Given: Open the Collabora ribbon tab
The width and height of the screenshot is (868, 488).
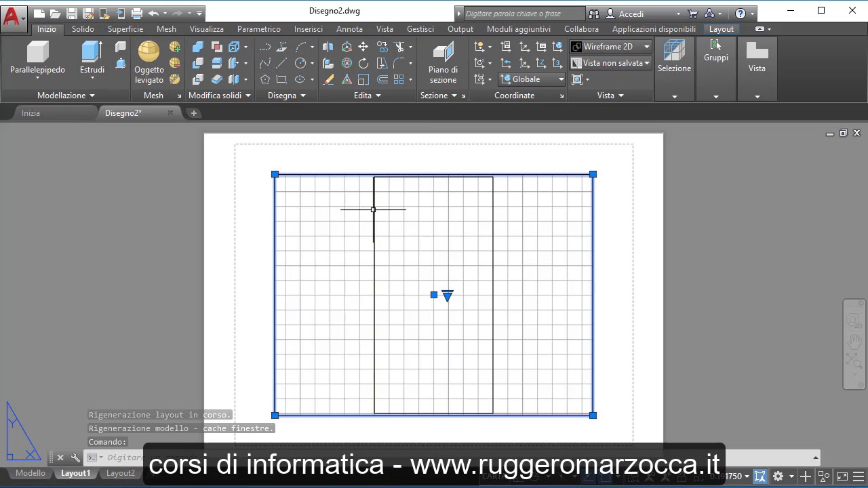Looking at the screenshot, I should (581, 29).
